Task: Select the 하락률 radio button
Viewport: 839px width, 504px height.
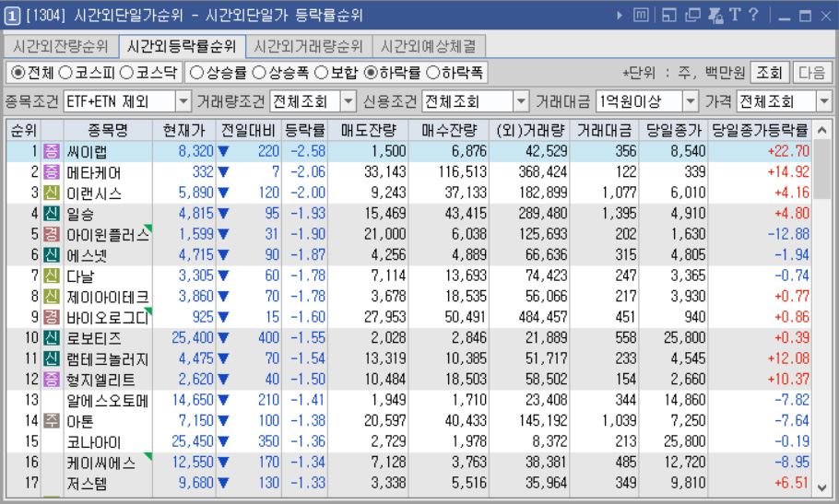Action: coord(371,73)
